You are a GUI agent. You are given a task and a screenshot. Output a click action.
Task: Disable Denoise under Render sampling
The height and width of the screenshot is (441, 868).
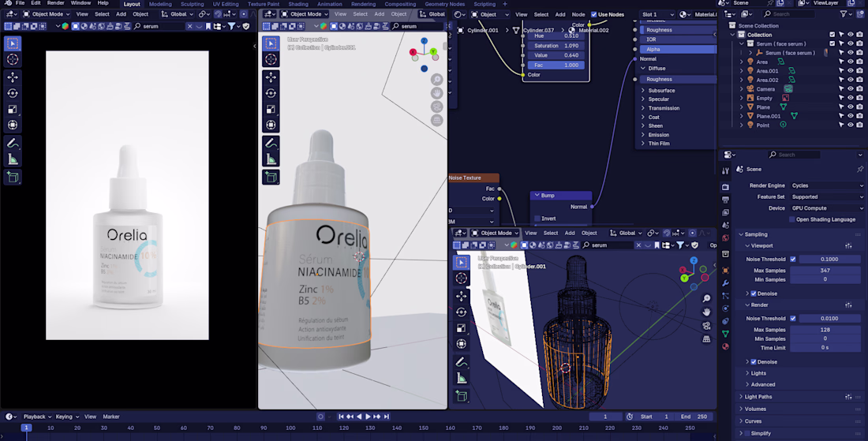click(754, 362)
